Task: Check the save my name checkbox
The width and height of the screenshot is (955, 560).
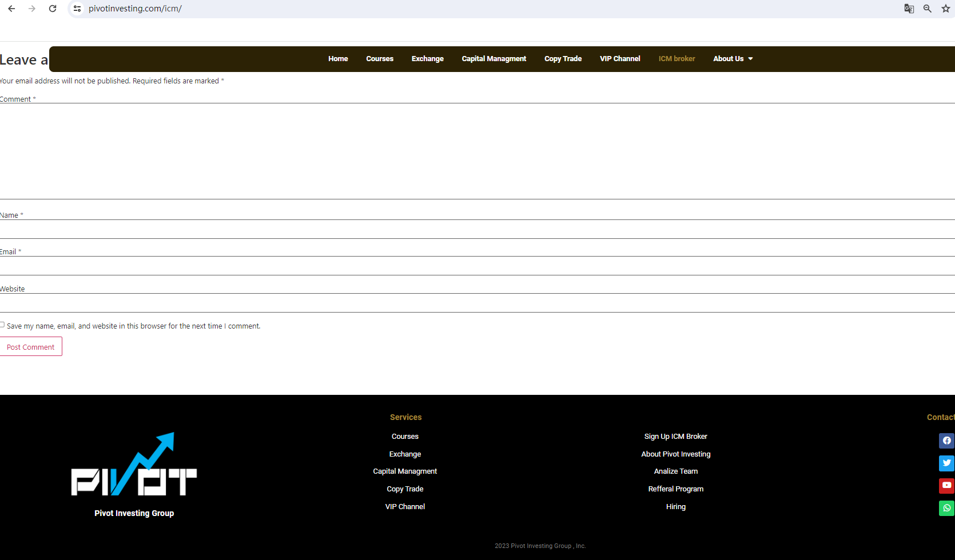Action: point(2,325)
